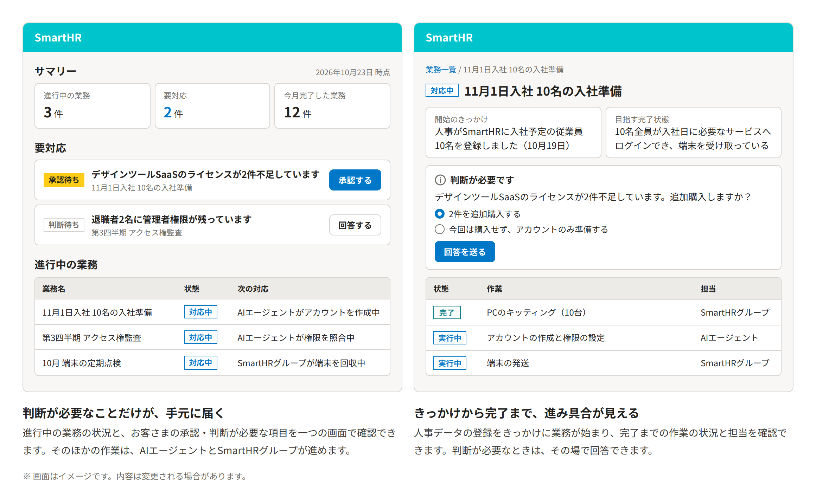
Task: Click the 目指す完了状態 card
Action: [x=693, y=133]
